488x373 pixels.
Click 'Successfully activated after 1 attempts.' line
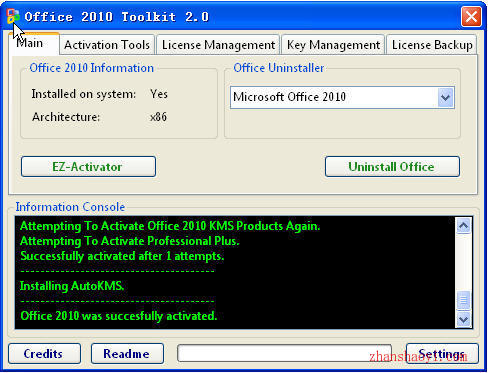[x=122, y=256]
